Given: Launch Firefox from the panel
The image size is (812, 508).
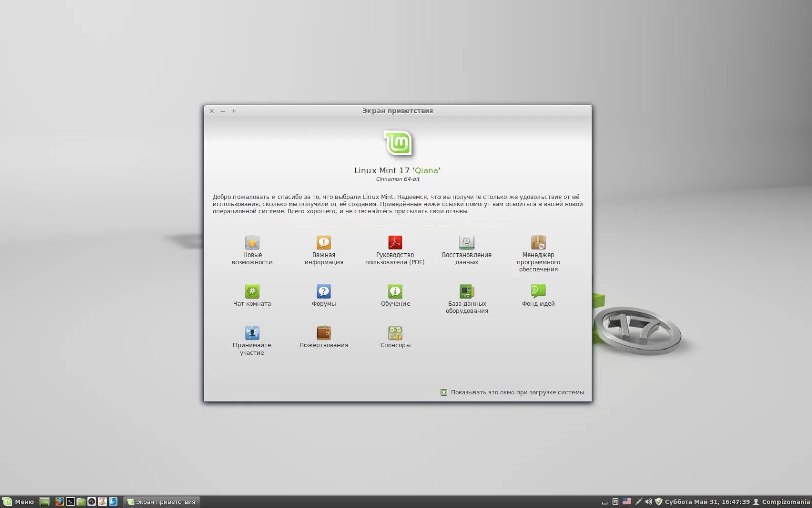Looking at the screenshot, I should (x=59, y=502).
